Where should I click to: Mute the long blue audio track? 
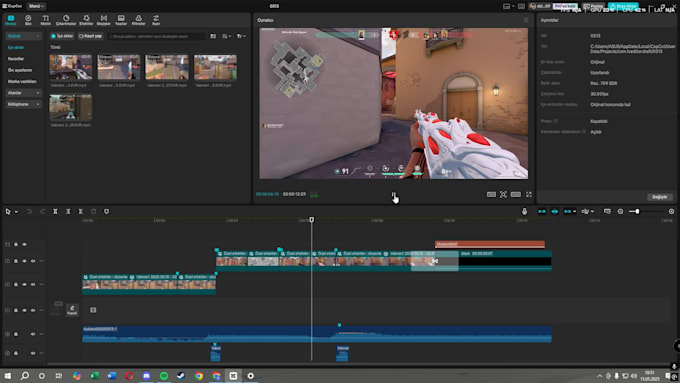pos(33,334)
